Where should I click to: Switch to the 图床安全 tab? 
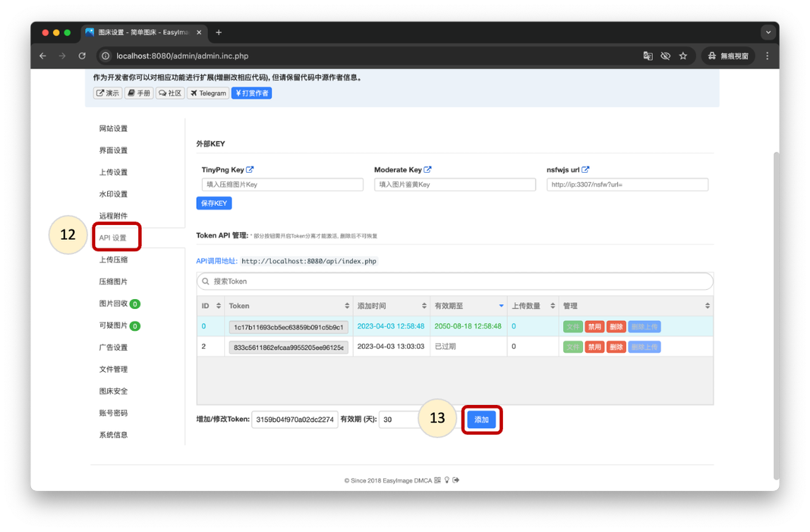click(x=114, y=391)
